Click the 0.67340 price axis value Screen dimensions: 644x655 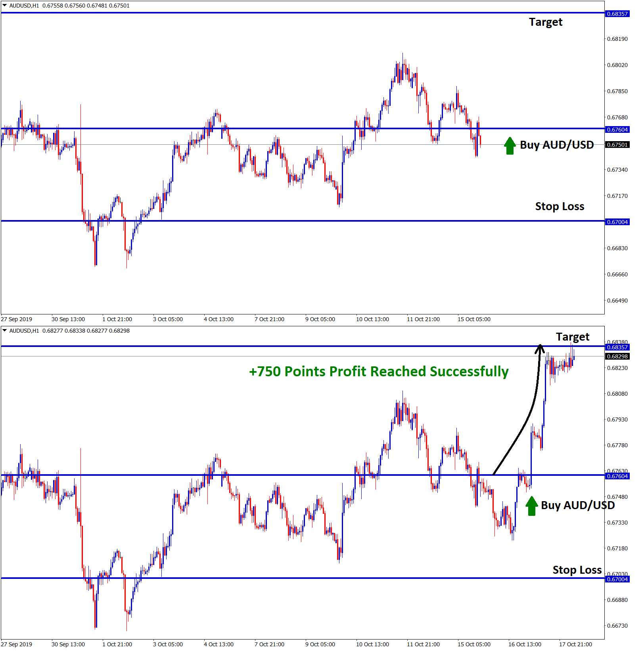(x=617, y=170)
